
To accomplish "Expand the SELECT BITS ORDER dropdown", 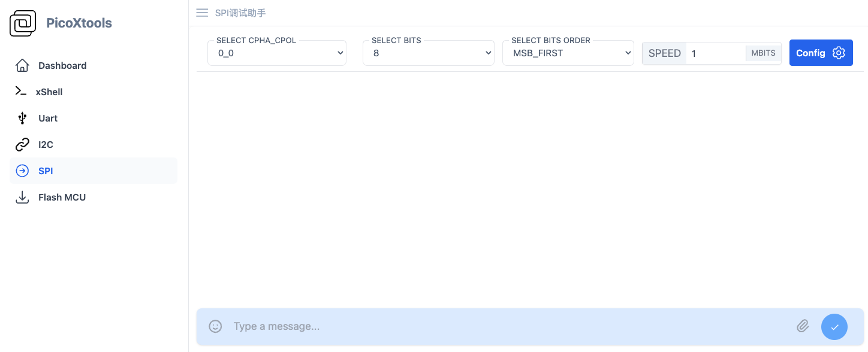I will tap(568, 53).
